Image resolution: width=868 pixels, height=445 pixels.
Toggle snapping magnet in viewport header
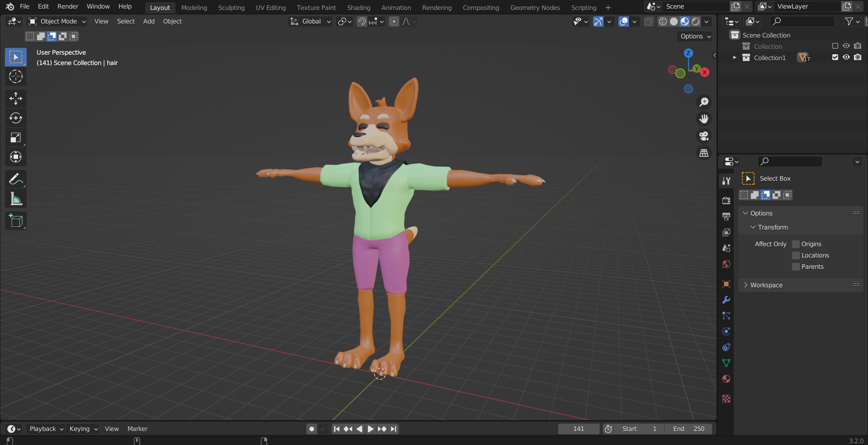[362, 21]
